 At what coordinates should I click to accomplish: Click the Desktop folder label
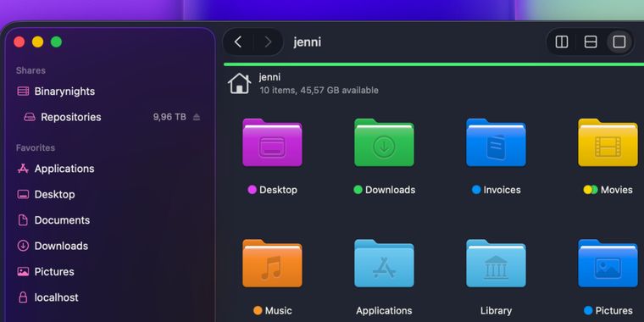pyautogui.click(x=278, y=190)
